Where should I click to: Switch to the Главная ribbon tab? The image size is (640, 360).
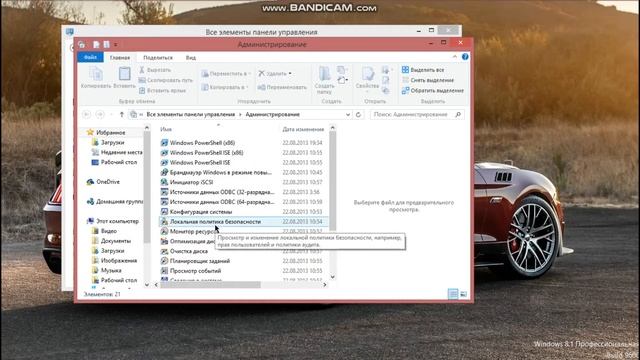[x=120, y=58]
